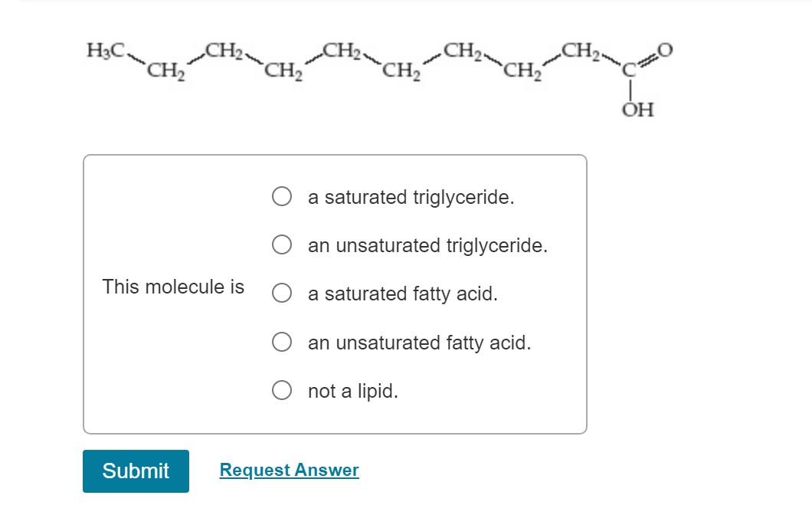Open the Request Answer link

click(x=289, y=470)
